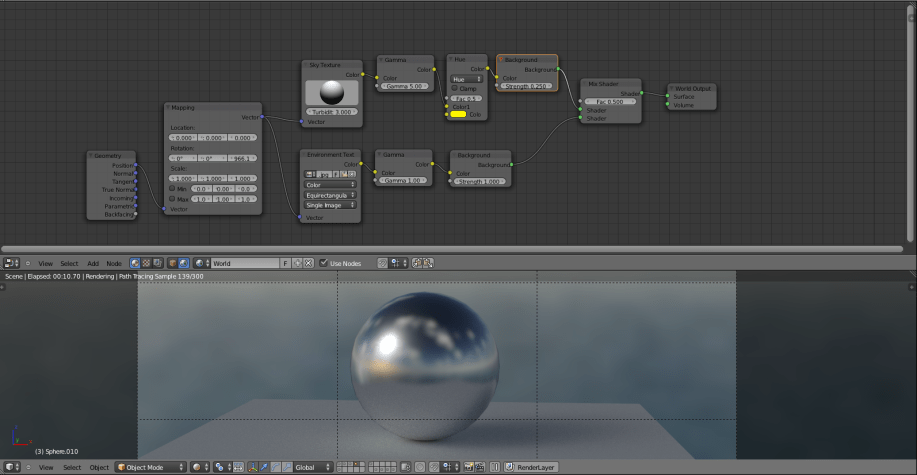
Task: Open the Object menu in 3D viewport header
Action: (x=99, y=467)
